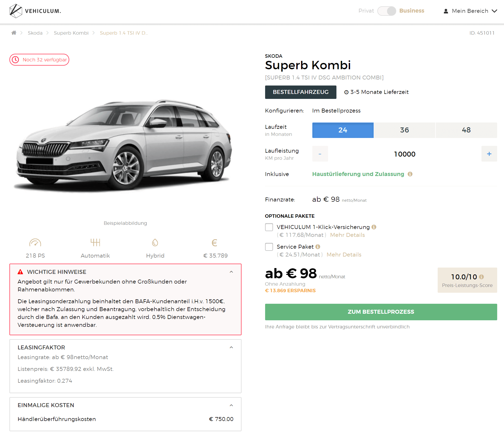This screenshot has height=437, width=504.
Task: Click the user profile icon
Action: click(x=446, y=11)
